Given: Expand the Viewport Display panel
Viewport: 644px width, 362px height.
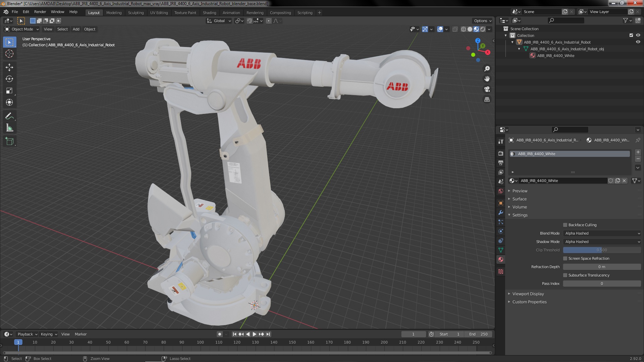Looking at the screenshot, I should coord(528,294).
